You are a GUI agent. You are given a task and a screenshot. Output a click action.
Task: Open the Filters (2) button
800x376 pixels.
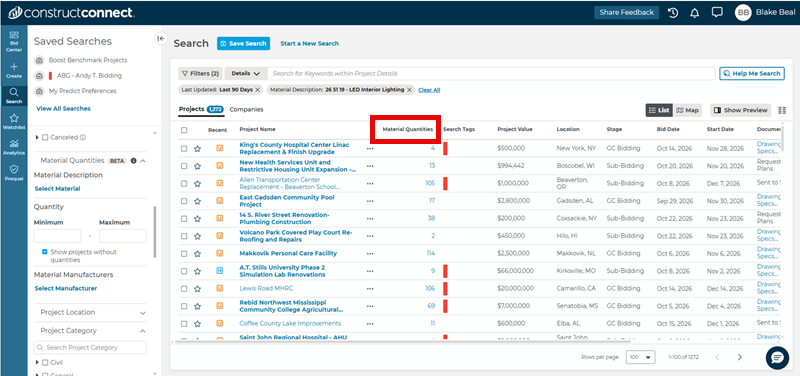coord(201,73)
